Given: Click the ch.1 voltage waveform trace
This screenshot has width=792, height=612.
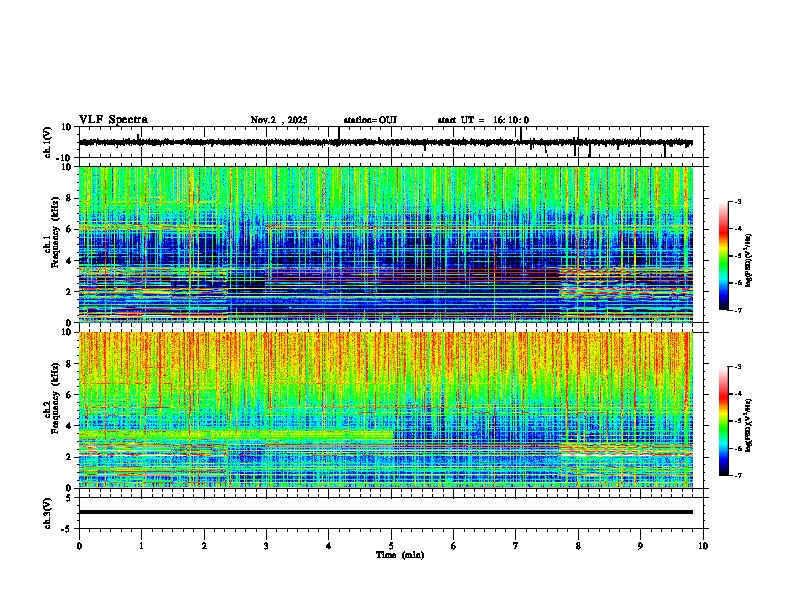Looking at the screenshot, I should point(385,142).
